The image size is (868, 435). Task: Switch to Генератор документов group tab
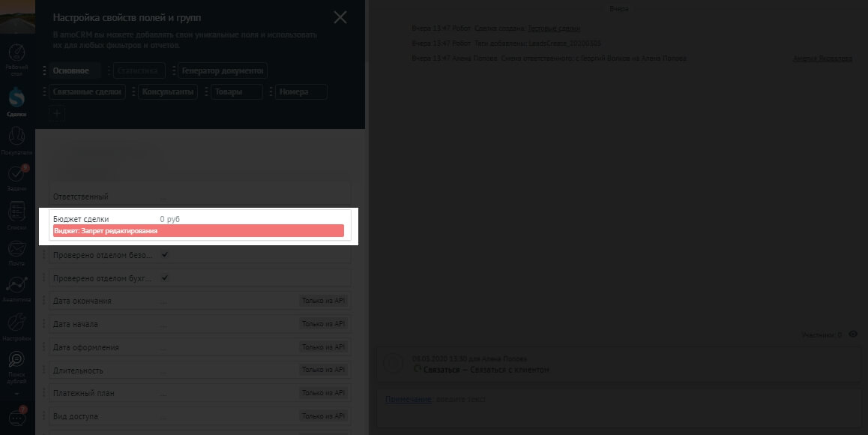pyautogui.click(x=223, y=71)
